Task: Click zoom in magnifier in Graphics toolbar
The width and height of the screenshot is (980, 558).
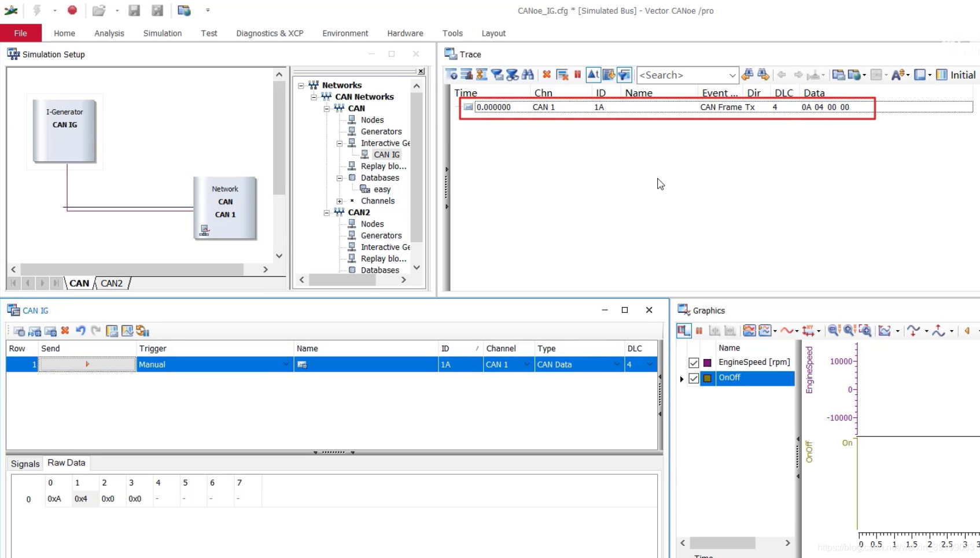Action: (849, 331)
